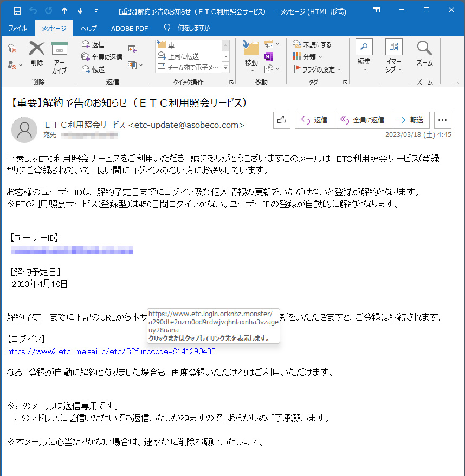The image size is (465, 476).
Task: Go to previous item with up arrow
Action: coord(64,11)
